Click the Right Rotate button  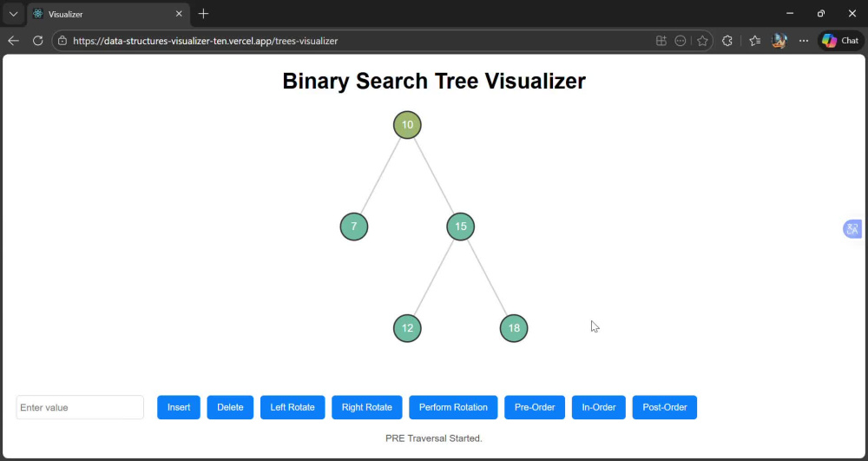[367, 407]
